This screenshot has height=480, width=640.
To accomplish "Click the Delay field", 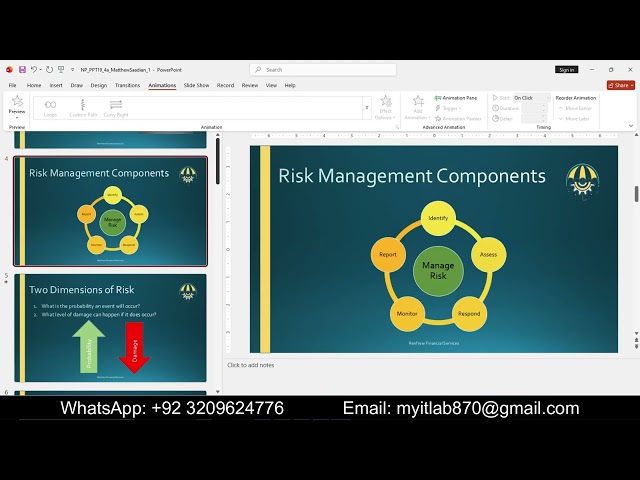I will click(534, 119).
